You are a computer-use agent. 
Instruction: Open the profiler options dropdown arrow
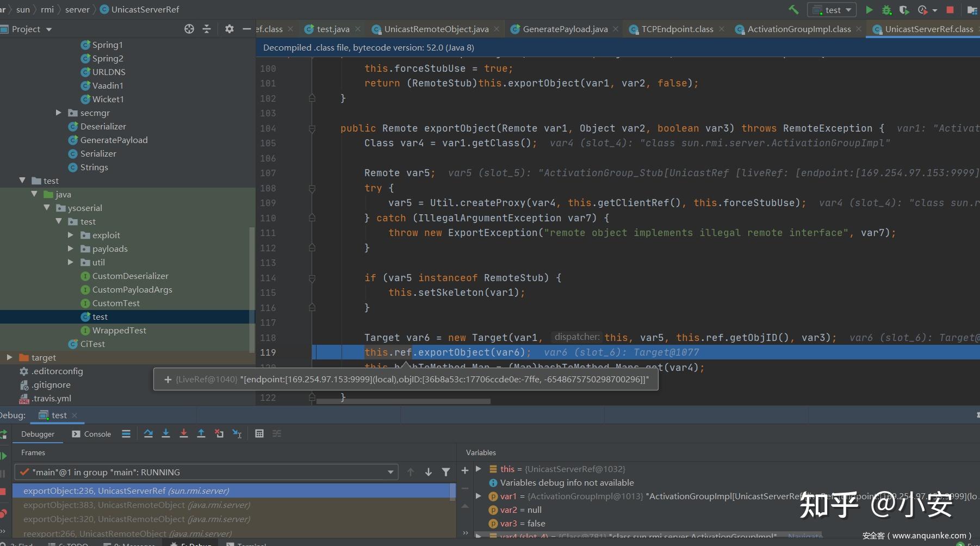point(935,10)
